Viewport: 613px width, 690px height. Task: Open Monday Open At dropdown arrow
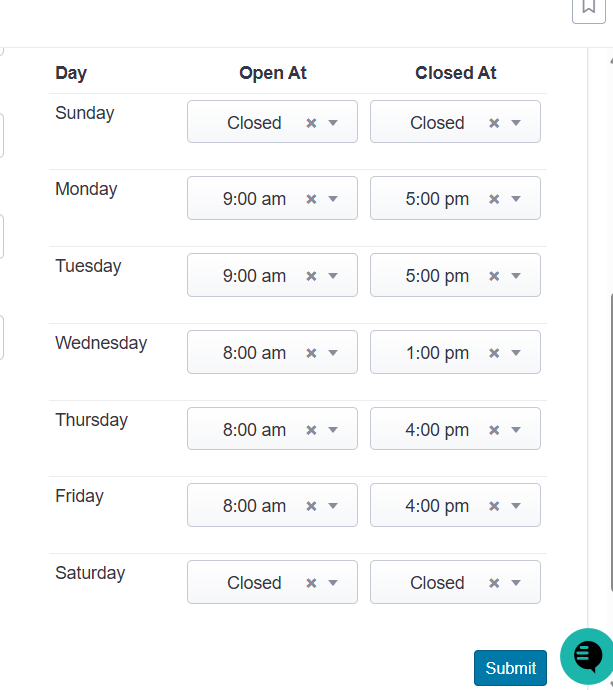pyautogui.click(x=333, y=199)
